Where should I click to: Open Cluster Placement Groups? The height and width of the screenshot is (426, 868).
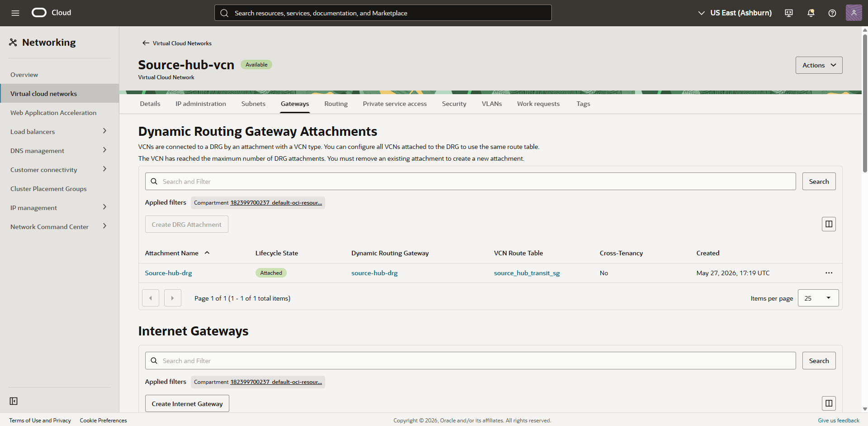tap(59, 189)
